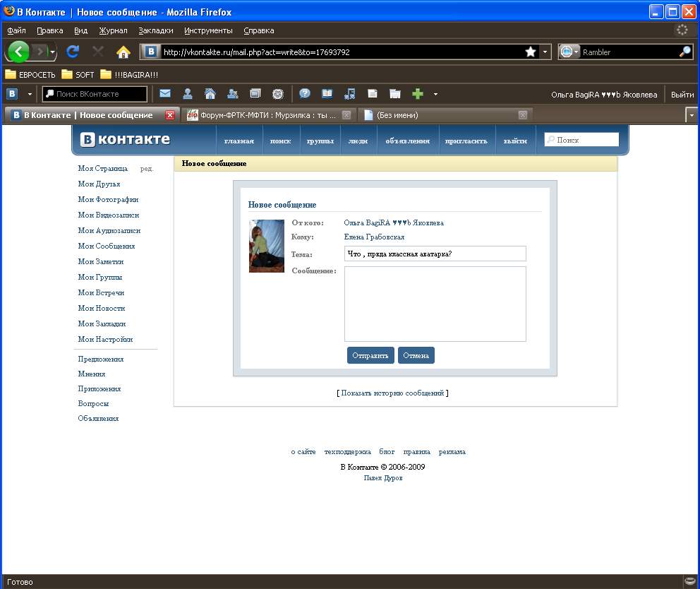This screenshot has width=700, height=589.
Task: Open the группы header link
Action: pos(320,141)
